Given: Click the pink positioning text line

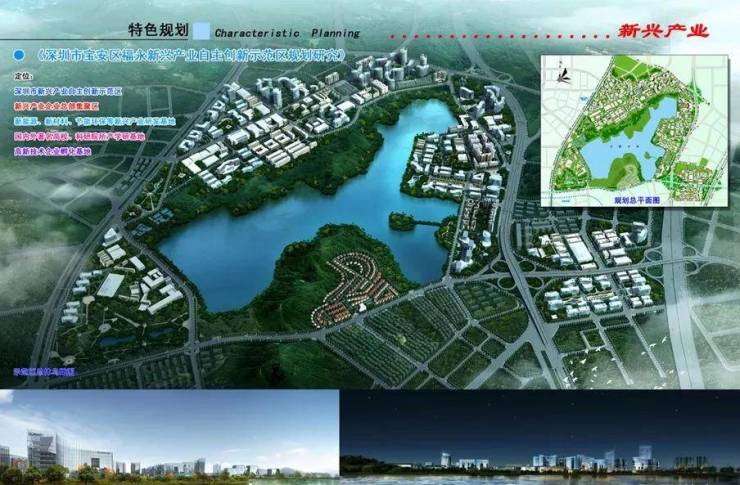Looking at the screenshot, I should click(x=80, y=136).
